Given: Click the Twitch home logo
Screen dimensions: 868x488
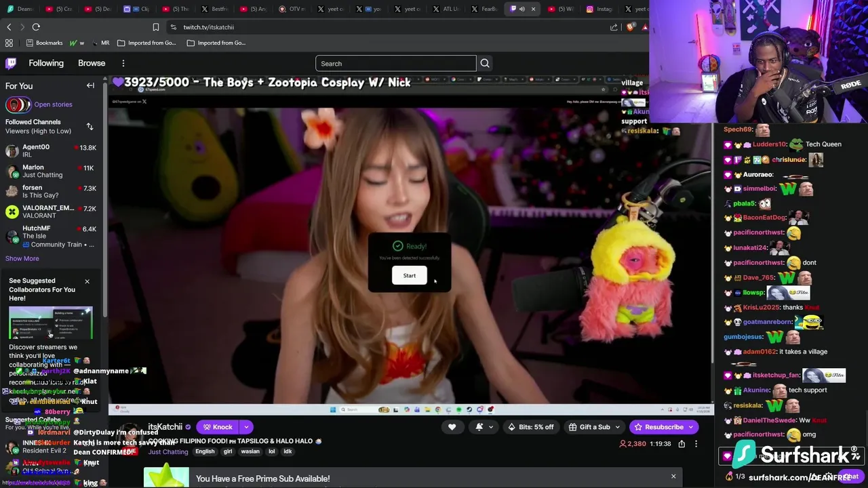Looking at the screenshot, I should coord(11,63).
